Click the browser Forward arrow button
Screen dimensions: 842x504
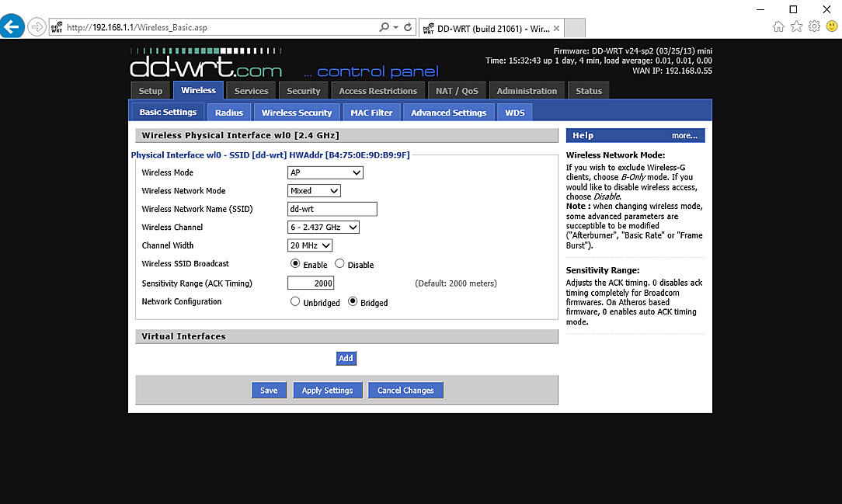tap(37, 27)
